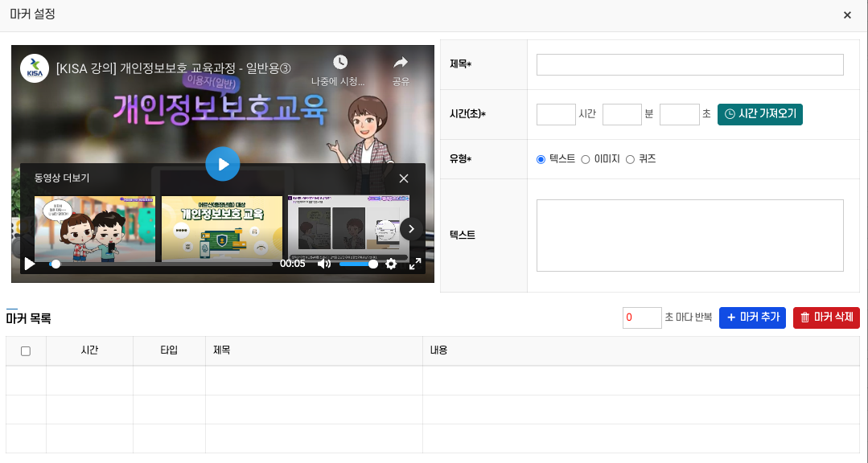Adjust the video volume slider

pyautogui.click(x=358, y=264)
